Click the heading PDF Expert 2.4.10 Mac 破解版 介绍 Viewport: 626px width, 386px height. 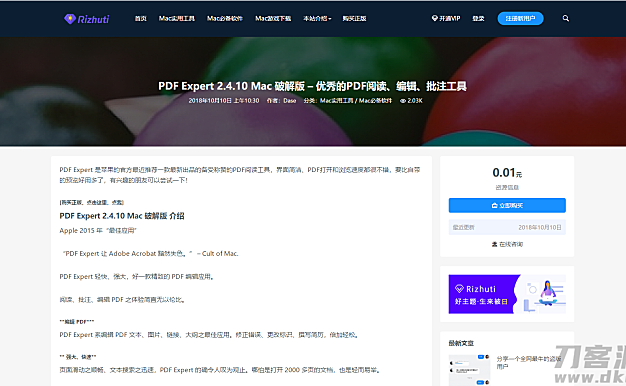[x=122, y=216]
